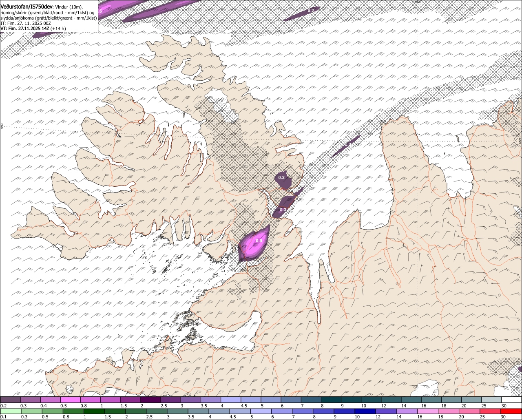This screenshot has height=420, width=522.
Task: Pick the 0.1 pale green swatch in lower legend row
Action: [x=11, y=411]
